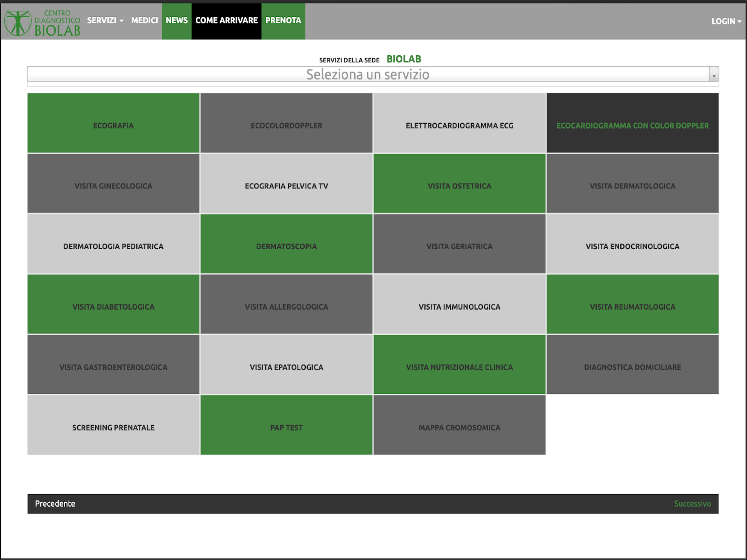Pick the Visita Ginecologica tile
Image resolution: width=747 pixels, height=560 pixels.
[x=113, y=183]
